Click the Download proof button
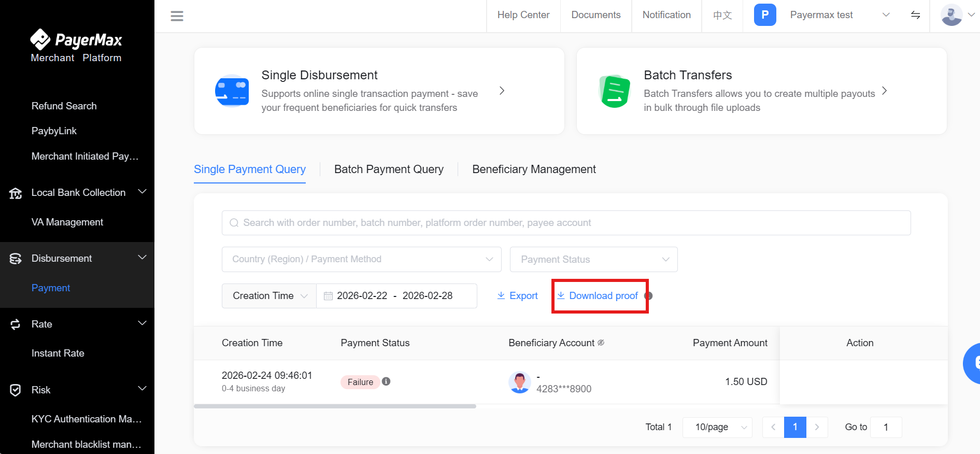Viewport: 980px width, 454px height. (x=599, y=295)
